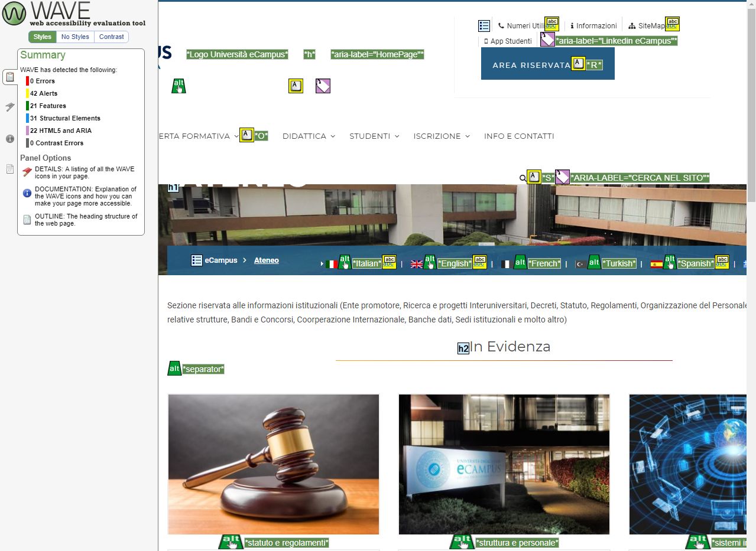
Task: Open the INFO E CONTATTI menu item
Action: pyautogui.click(x=519, y=136)
